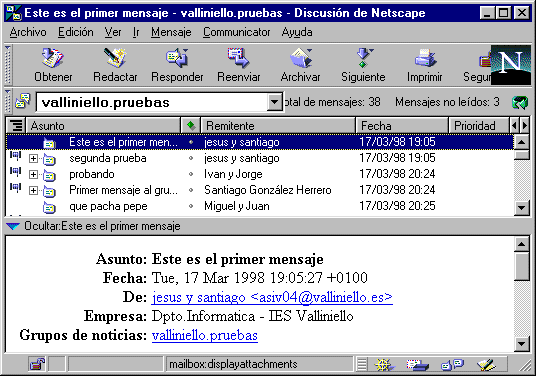536x376 pixels.
Task: Click the Archivar toolbar icon
Action: [300, 57]
